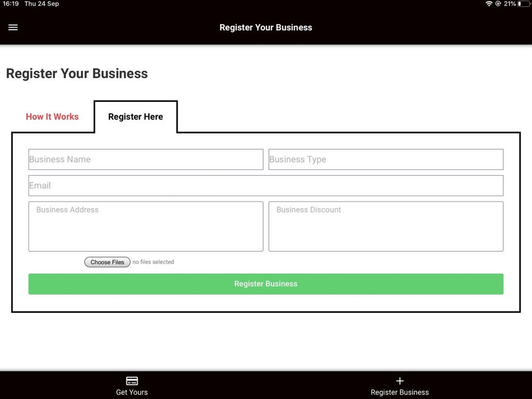Click the green Register Business button
532x399 pixels.
pyautogui.click(x=266, y=284)
